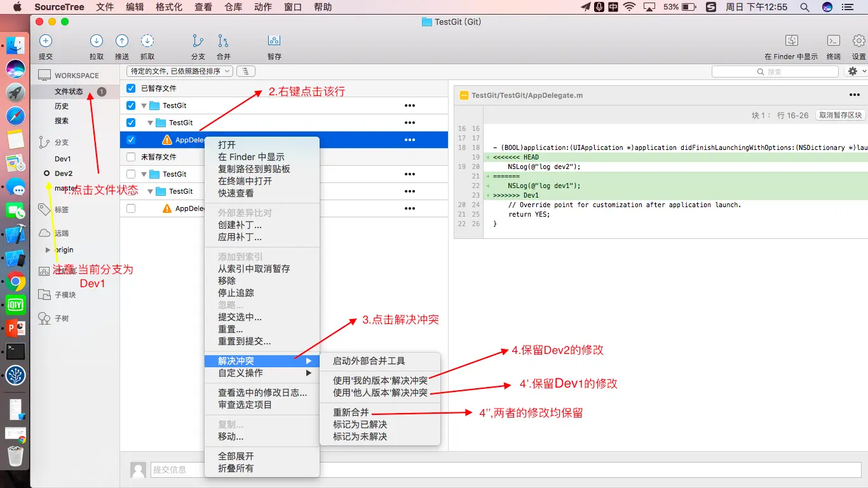Uncheck nested TestGit subfolder checkbox under 已暂存文件
This screenshot has height=488, width=868.
click(x=131, y=123)
